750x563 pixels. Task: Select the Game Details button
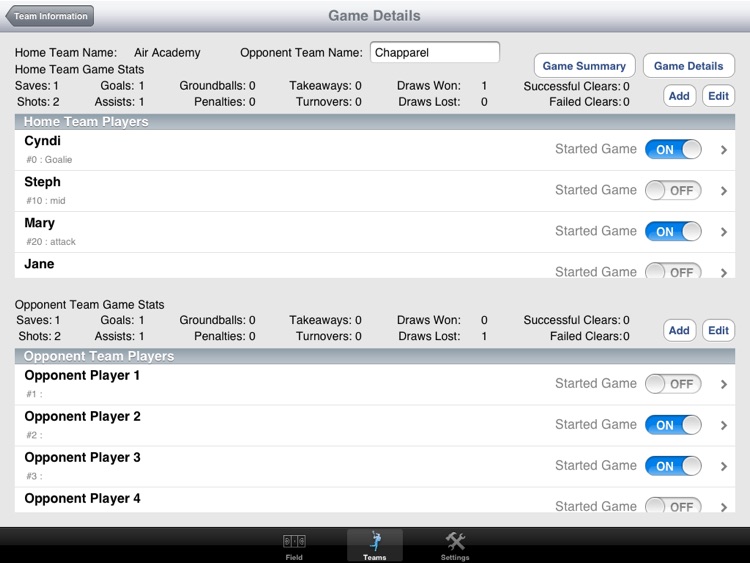coord(688,66)
